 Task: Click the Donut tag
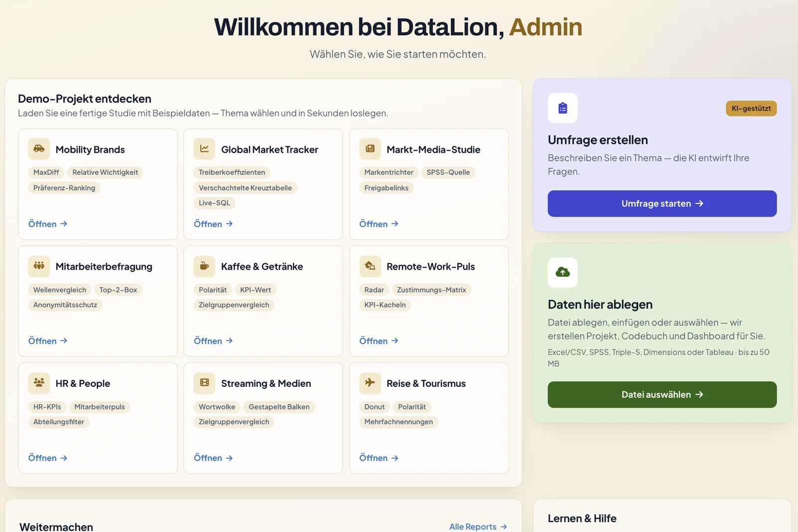point(375,407)
